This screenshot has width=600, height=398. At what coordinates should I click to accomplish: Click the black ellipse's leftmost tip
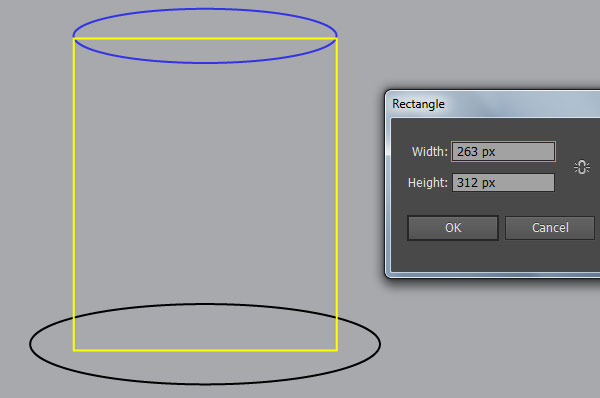(x=30, y=344)
